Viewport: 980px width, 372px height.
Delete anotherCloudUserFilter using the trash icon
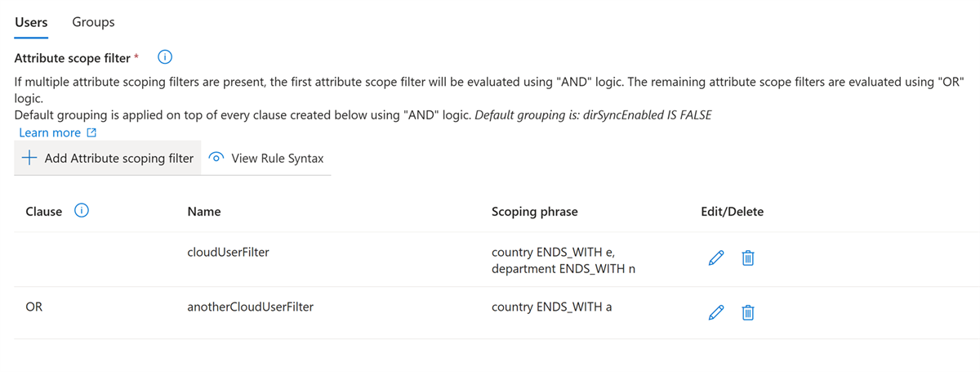pos(747,312)
